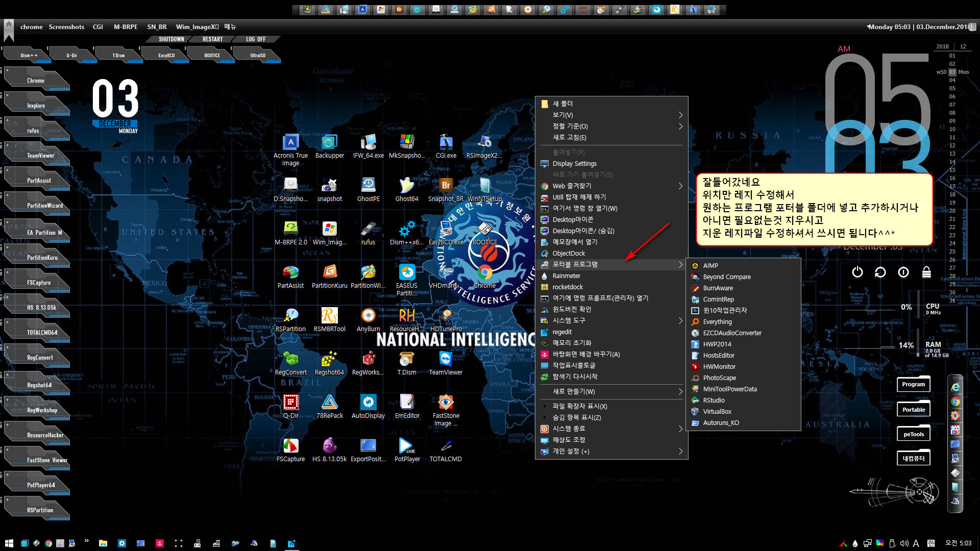Image resolution: width=980 pixels, height=551 pixels.
Task: Click the lock icon in Rainmeter widget
Action: point(926,272)
